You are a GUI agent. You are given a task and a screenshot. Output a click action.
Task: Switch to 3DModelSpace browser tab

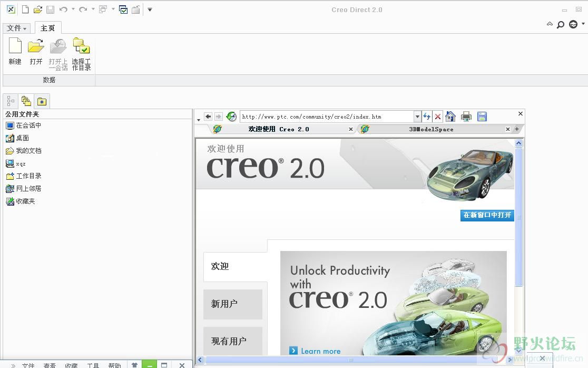(x=431, y=129)
